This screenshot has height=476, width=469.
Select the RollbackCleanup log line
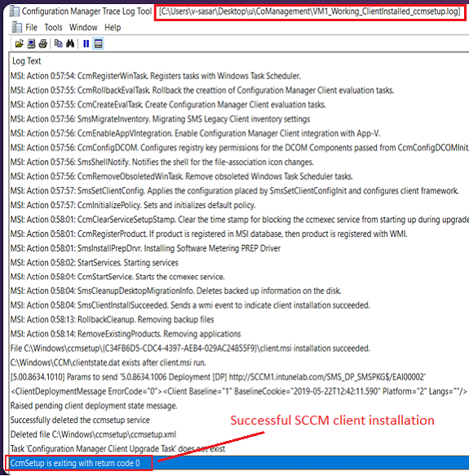pos(239,319)
